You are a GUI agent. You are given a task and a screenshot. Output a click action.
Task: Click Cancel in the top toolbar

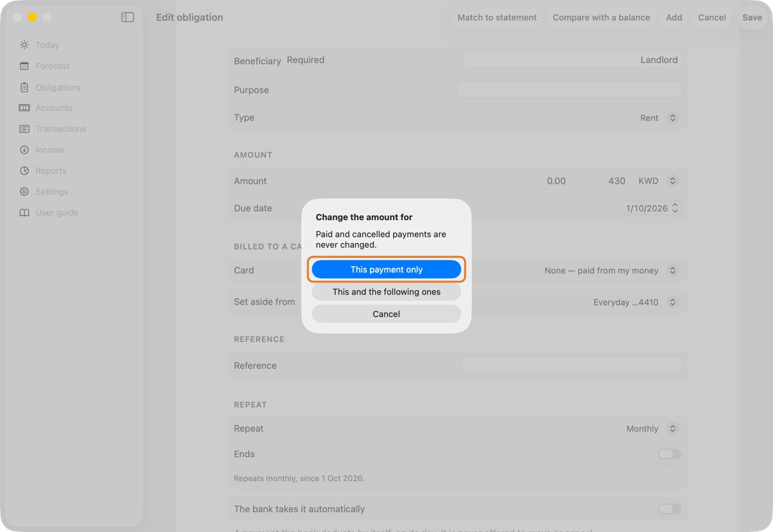pos(712,17)
